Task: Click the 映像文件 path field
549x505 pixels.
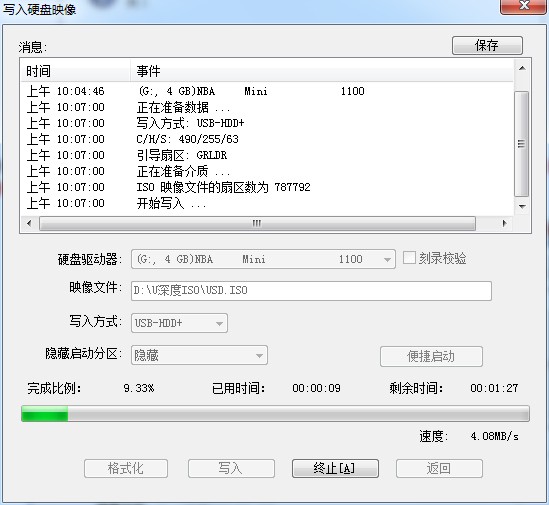Action: [311, 291]
